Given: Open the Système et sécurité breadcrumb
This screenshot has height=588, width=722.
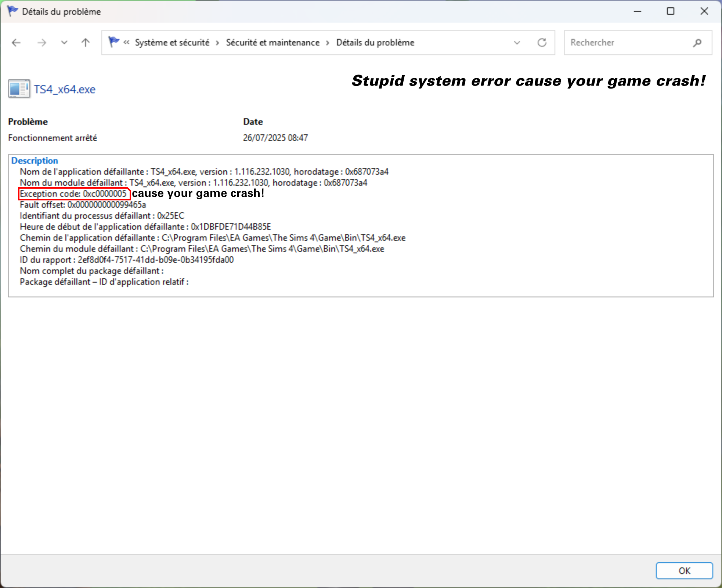Looking at the screenshot, I should tap(172, 43).
